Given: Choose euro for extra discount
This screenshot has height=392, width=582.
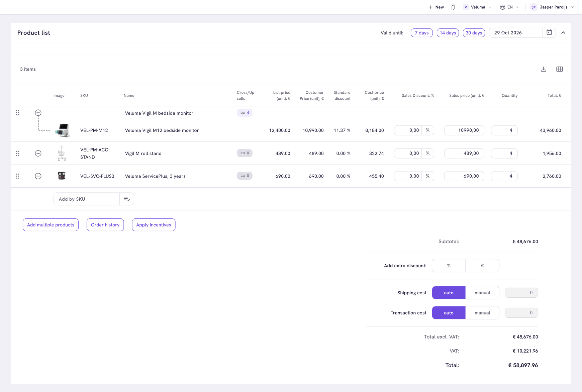Looking at the screenshot, I should (x=482, y=266).
